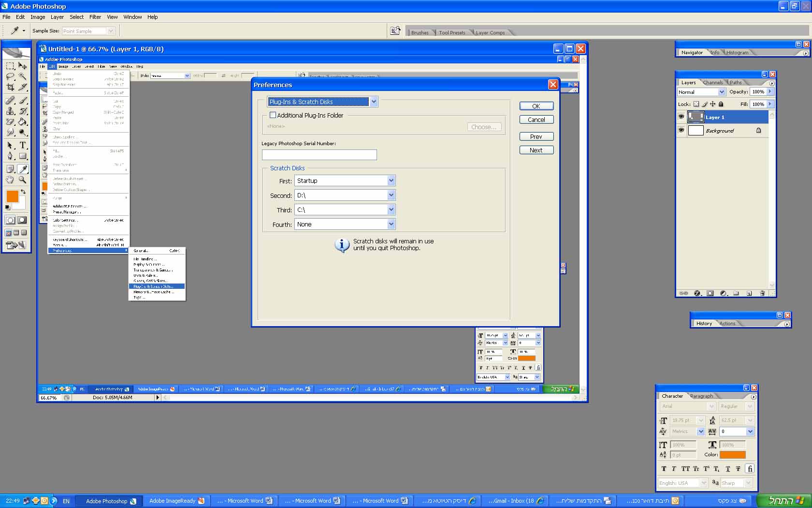The width and height of the screenshot is (812, 508).
Task: Select the Lasso tool
Action: click(10, 76)
